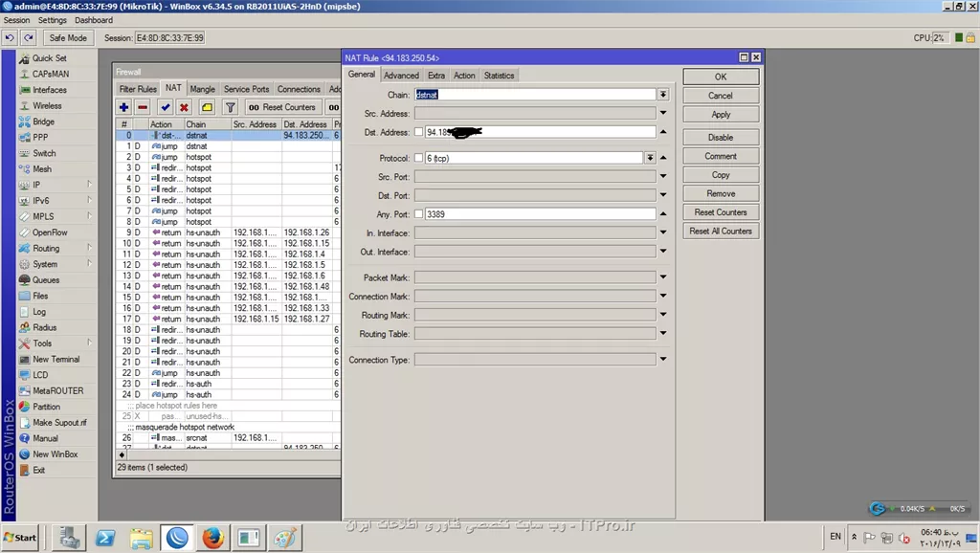Toggle Protocol invert checkbox
980x553 pixels.
(x=419, y=158)
